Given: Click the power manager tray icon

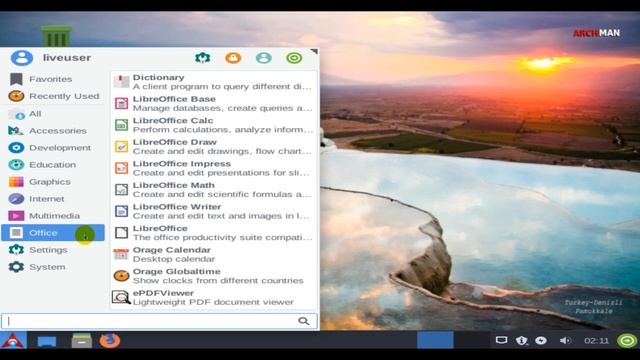Looking at the screenshot, I should pyautogui.click(x=541, y=340).
